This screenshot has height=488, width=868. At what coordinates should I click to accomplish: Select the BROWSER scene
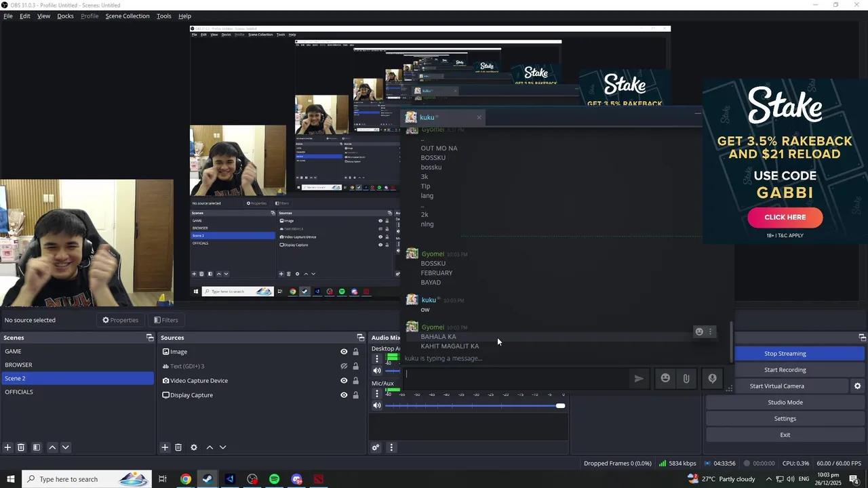pos(77,365)
